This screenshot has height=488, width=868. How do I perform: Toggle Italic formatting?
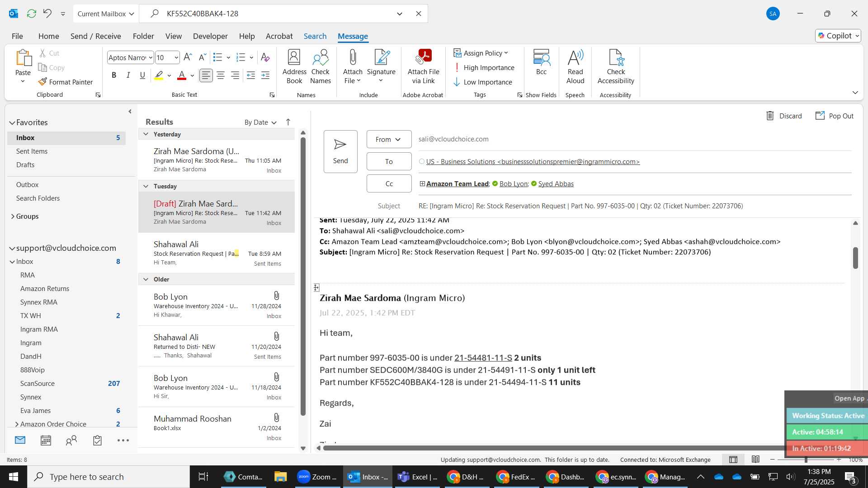(x=128, y=75)
